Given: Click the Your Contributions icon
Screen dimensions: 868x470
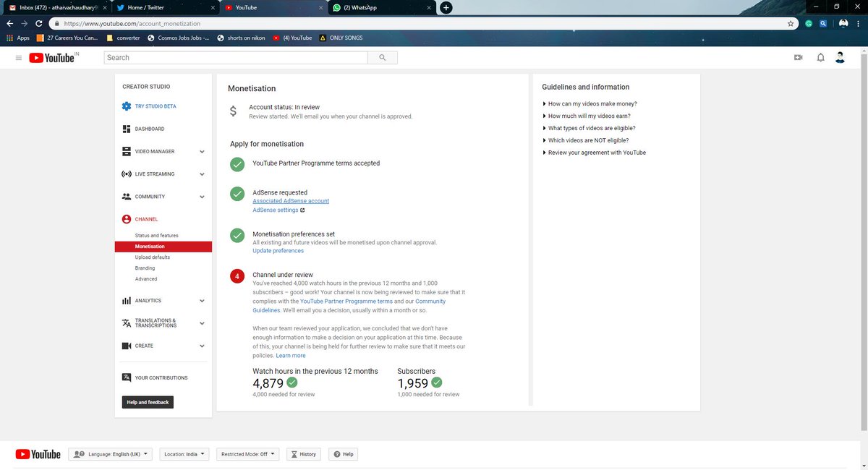Looking at the screenshot, I should click(x=127, y=377).
